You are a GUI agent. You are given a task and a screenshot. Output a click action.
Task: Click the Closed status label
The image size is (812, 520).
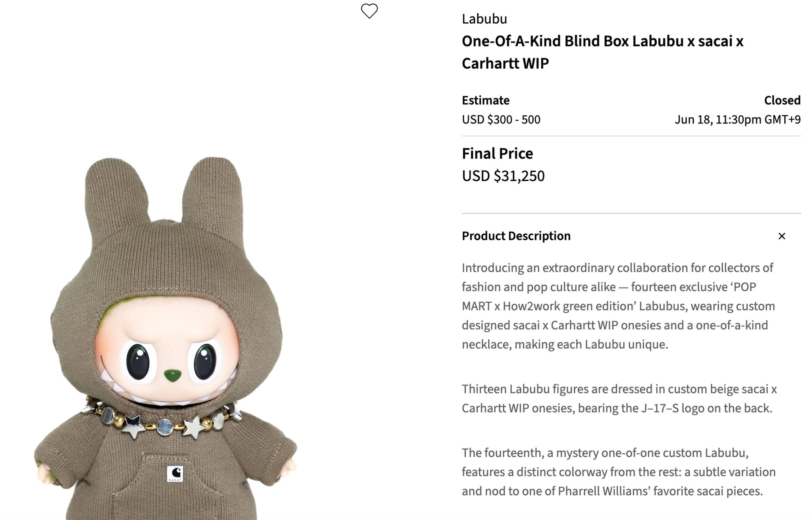click(782, 100)
